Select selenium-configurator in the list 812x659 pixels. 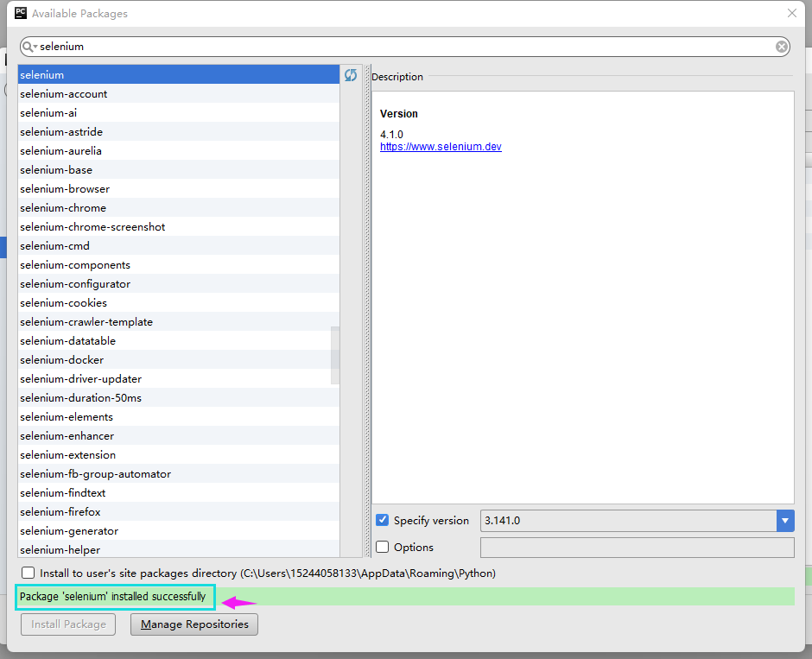click(x=179, y=283)
